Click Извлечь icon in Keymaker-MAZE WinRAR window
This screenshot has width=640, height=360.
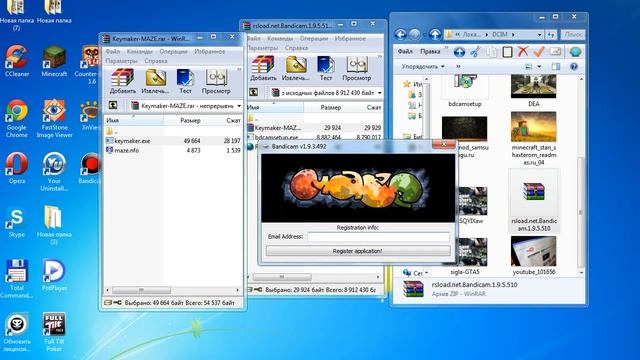click(x=155, y=81)
